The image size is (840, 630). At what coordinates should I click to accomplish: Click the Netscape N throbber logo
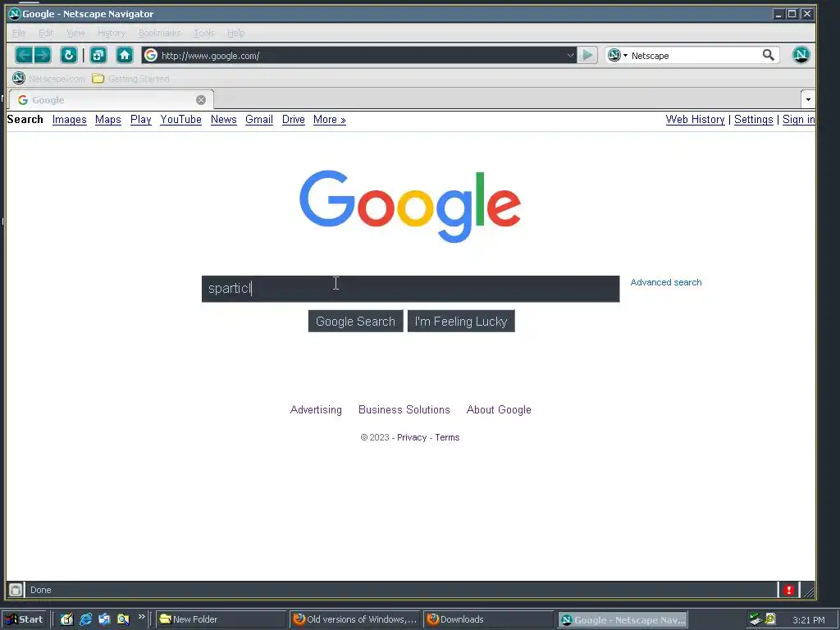[x=801, y=55]
